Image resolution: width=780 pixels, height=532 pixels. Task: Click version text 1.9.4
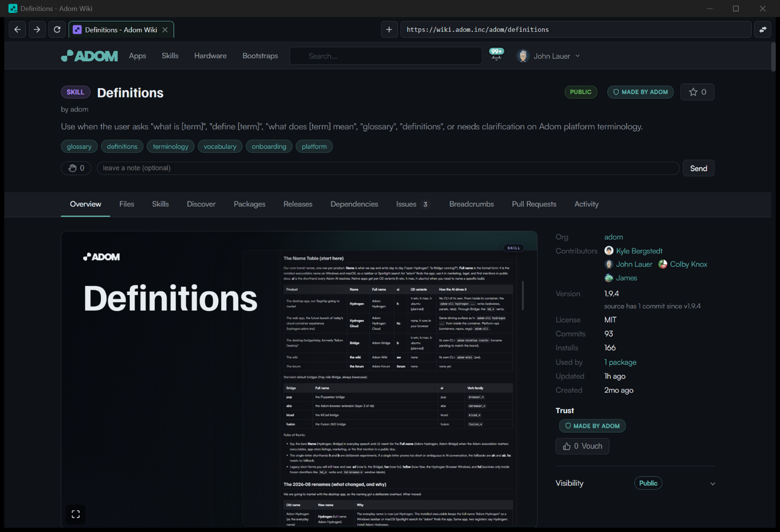click(612, 294)
